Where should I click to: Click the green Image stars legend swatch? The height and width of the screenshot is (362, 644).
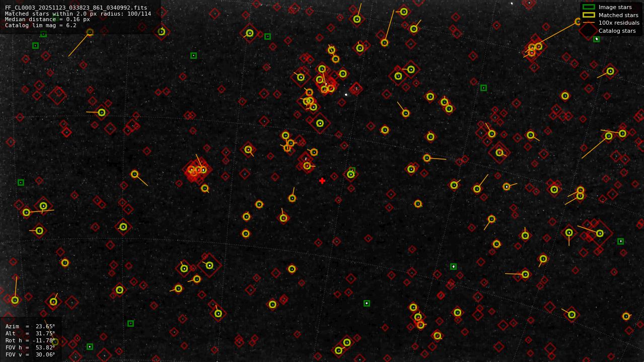click(589, 7)
